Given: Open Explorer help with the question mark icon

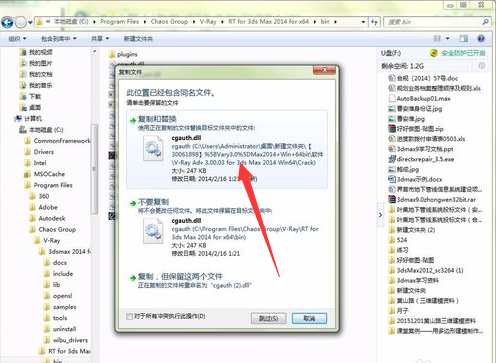Looking at the screenshot, I should coord(481,39).
